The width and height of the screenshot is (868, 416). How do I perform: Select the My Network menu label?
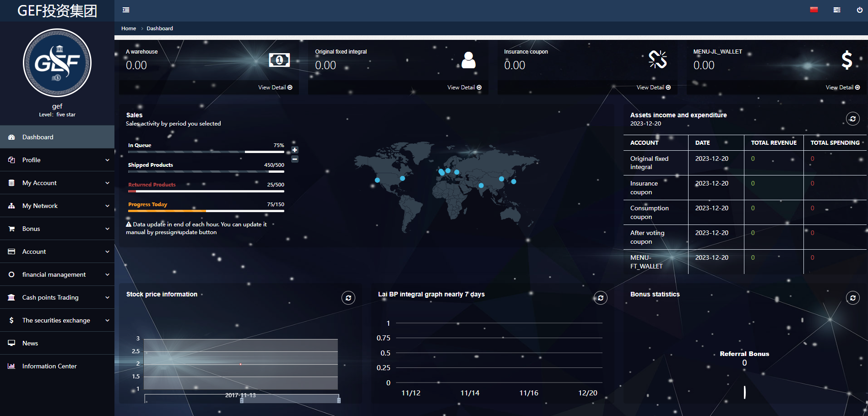(40, 206)
